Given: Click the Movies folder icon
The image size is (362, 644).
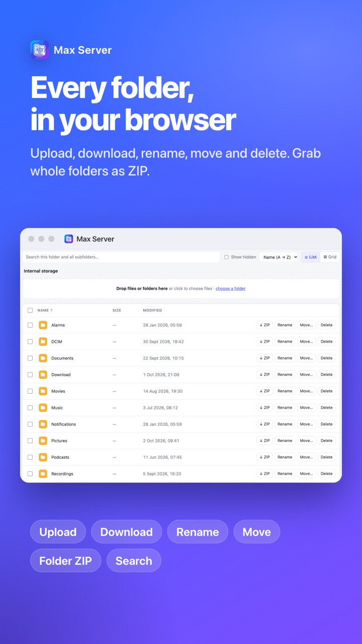Looking at the screenshot, I should [x=43, y=391].
